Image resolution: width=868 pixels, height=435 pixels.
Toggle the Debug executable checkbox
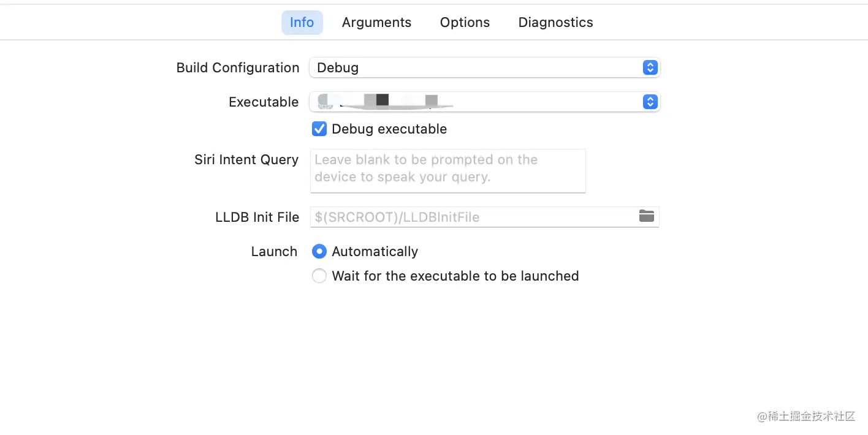tap(319, 129)
